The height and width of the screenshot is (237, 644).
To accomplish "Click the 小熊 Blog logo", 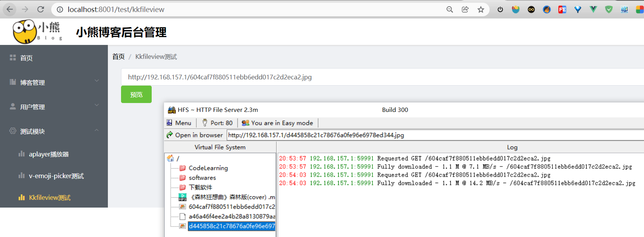I will tap(37, 32).
